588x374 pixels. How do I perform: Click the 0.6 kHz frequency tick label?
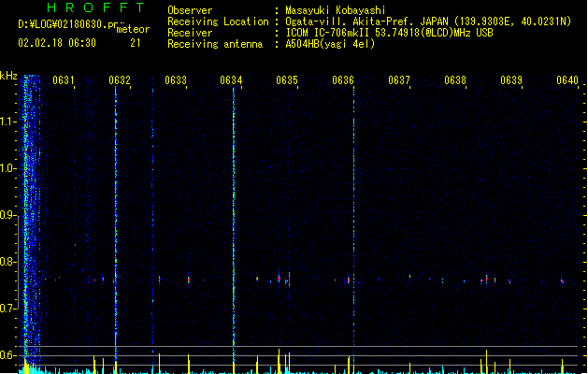click(7, 355)
